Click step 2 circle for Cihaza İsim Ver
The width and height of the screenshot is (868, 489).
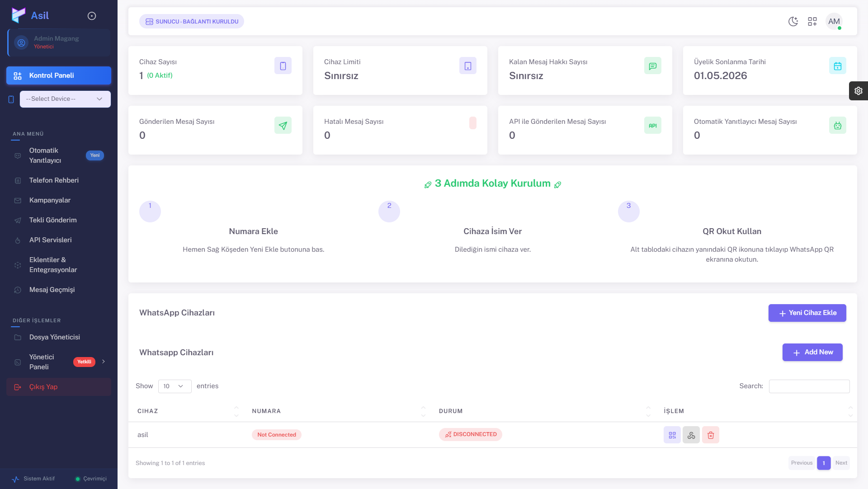click(x=389, y=211)
